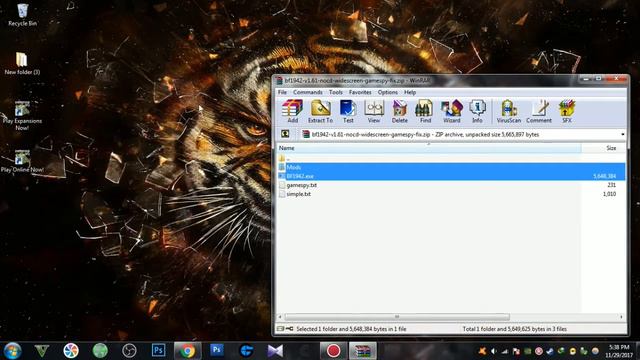Select the New folder (3) desktop icon
640x360 pixels.
coord(22,64)
